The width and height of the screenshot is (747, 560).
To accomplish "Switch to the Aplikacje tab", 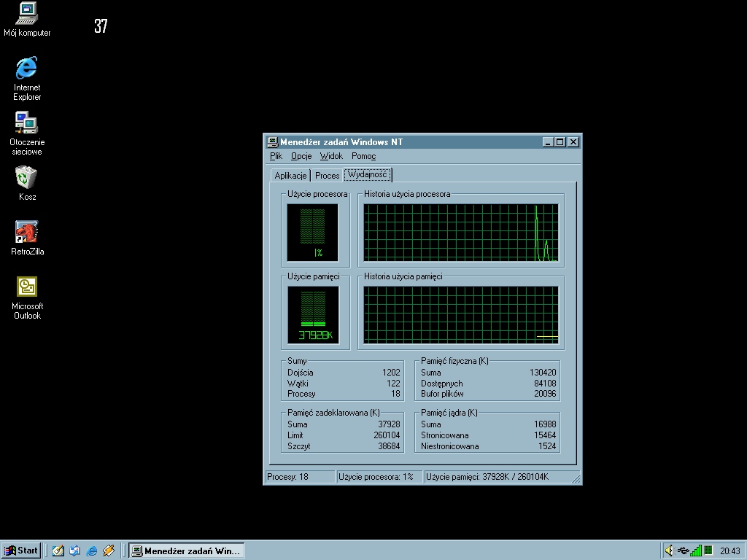I will click(x=290, y=175).
